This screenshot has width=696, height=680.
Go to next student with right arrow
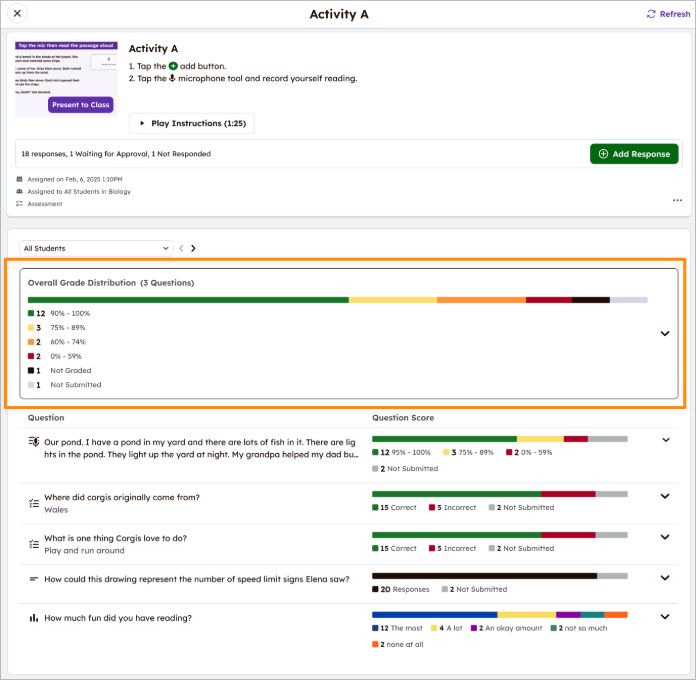click(x=193, y=248)
